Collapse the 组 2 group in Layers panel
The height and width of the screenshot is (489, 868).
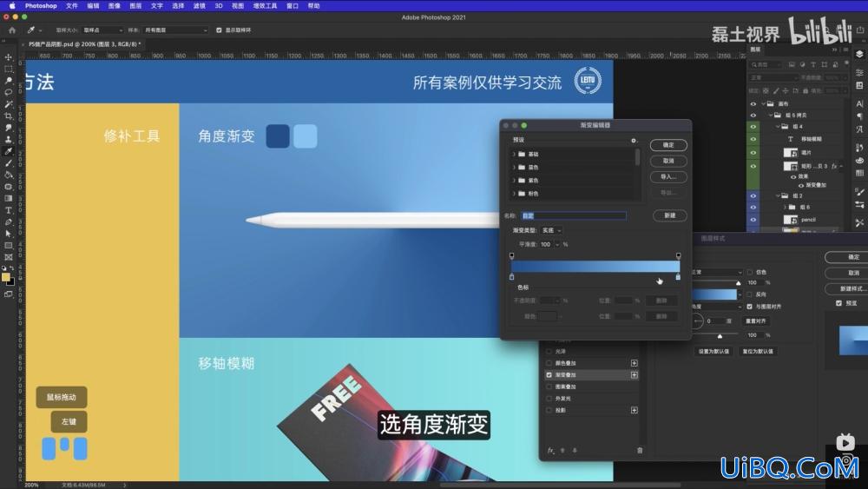(778, 195)
